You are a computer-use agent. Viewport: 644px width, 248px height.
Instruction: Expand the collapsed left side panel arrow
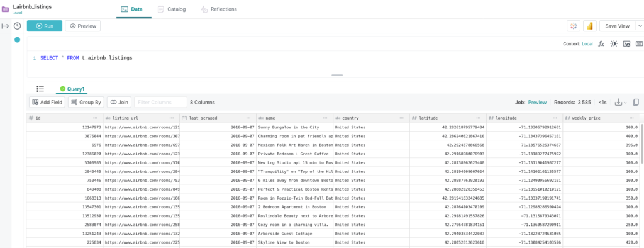(x=5, y=26)
